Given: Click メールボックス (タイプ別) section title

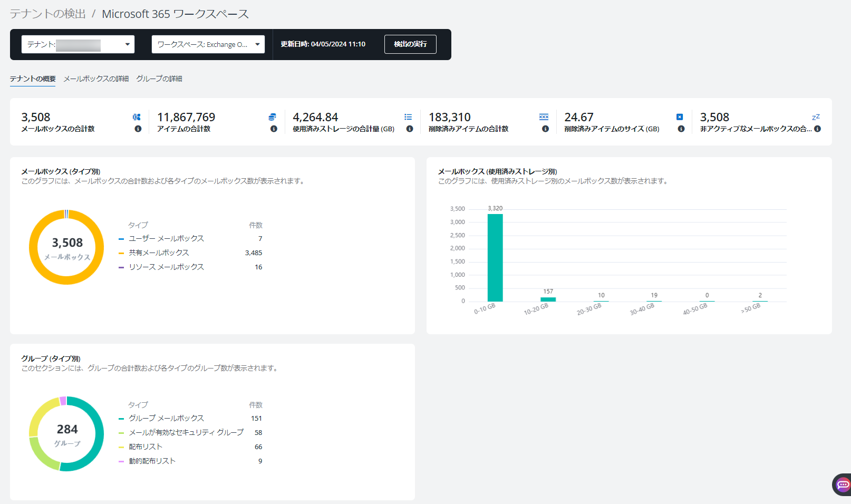Looking at the screenshot, I should point(61,171).
